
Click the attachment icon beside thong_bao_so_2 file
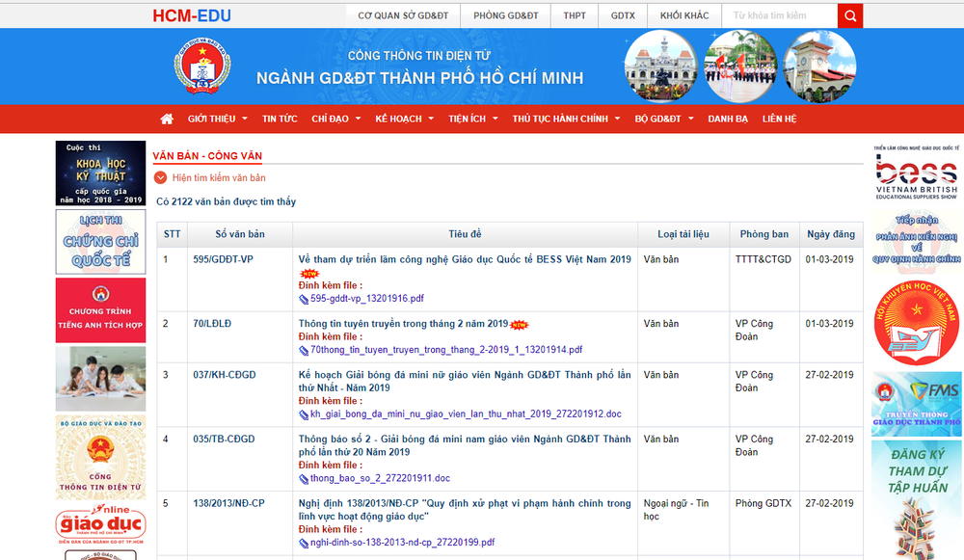point(304,479)
